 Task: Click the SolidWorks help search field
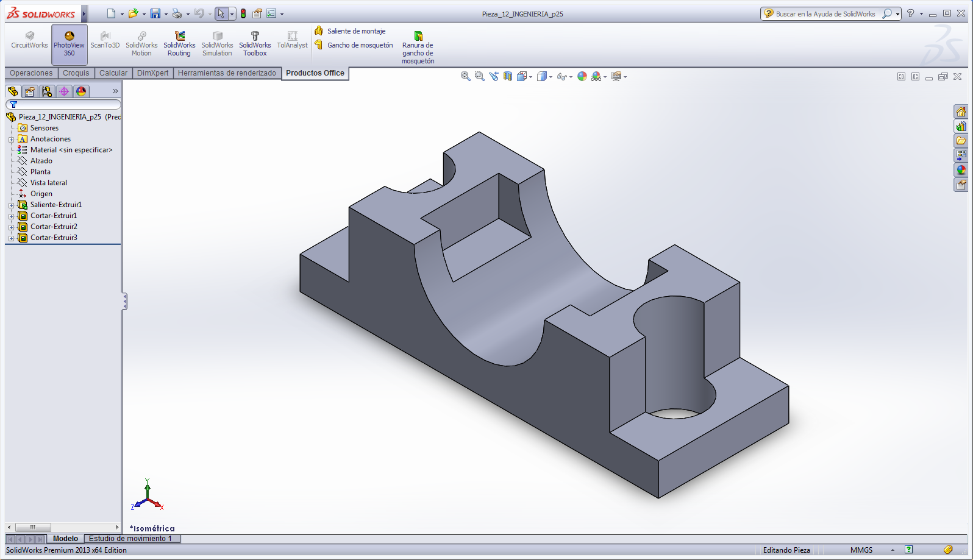(827, 13)
